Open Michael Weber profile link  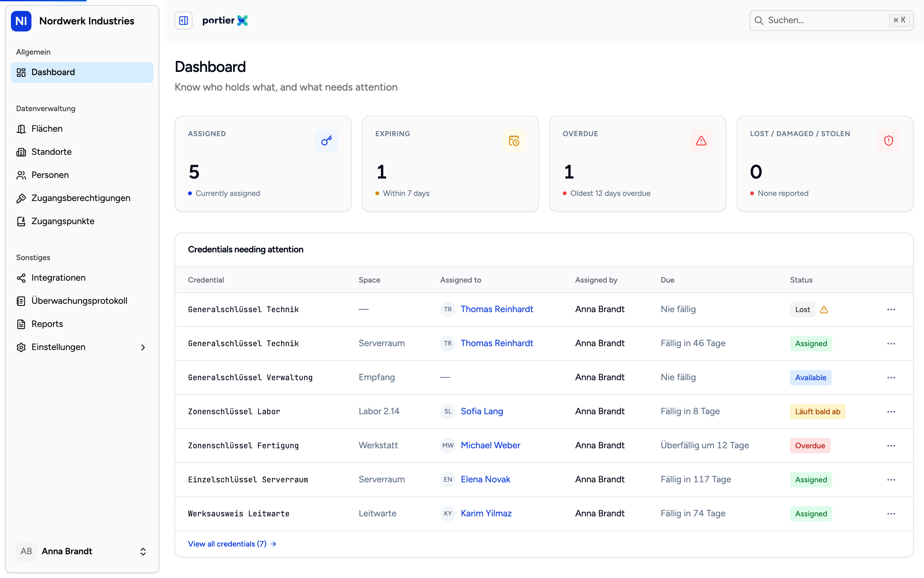[x=490, y=445]
